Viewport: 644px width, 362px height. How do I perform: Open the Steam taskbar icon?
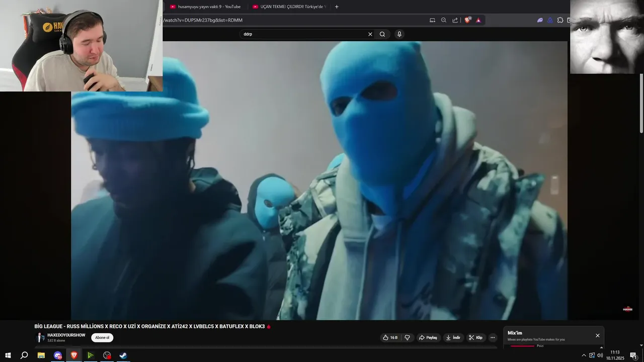pyautogui.click(x=123, y=355)
